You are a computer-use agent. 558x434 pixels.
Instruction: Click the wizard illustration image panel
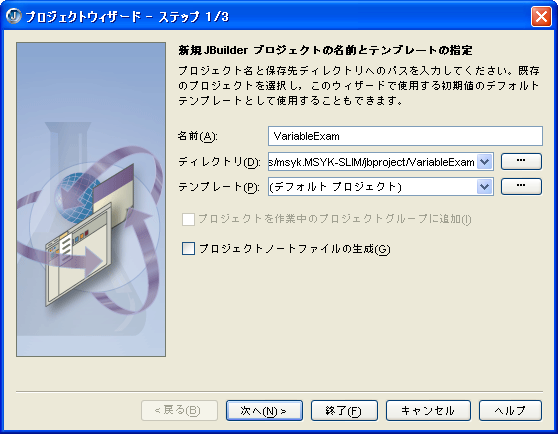(91, 199)
